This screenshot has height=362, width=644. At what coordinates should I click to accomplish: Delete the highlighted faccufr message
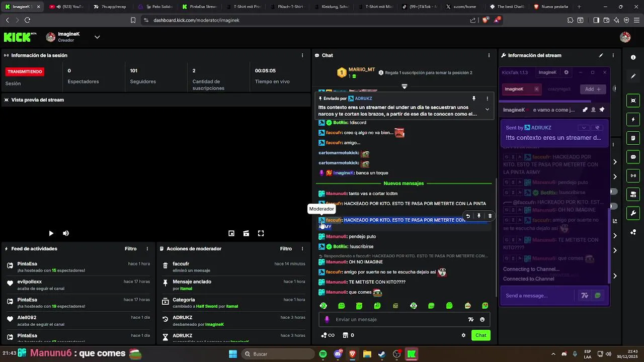[x=490, y=216]
